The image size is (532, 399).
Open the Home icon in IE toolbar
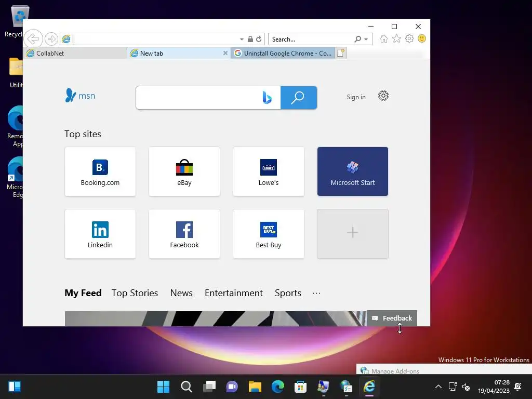pyautogui.click(x=384, y=38)
